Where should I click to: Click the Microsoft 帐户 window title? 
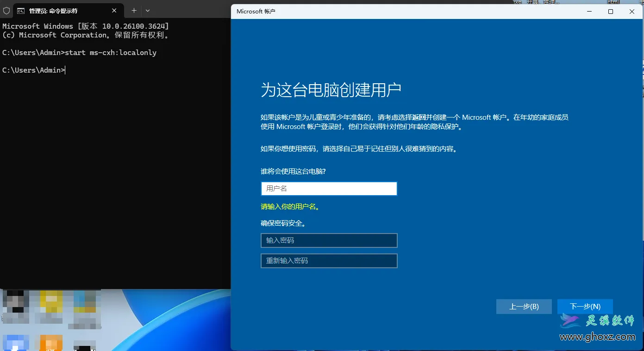coord(256,12)
